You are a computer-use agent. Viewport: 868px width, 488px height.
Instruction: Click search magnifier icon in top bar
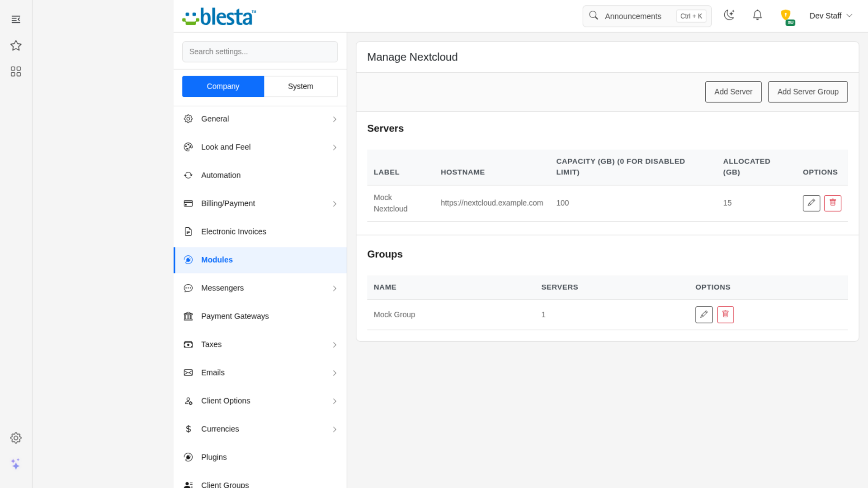point(594,16)
